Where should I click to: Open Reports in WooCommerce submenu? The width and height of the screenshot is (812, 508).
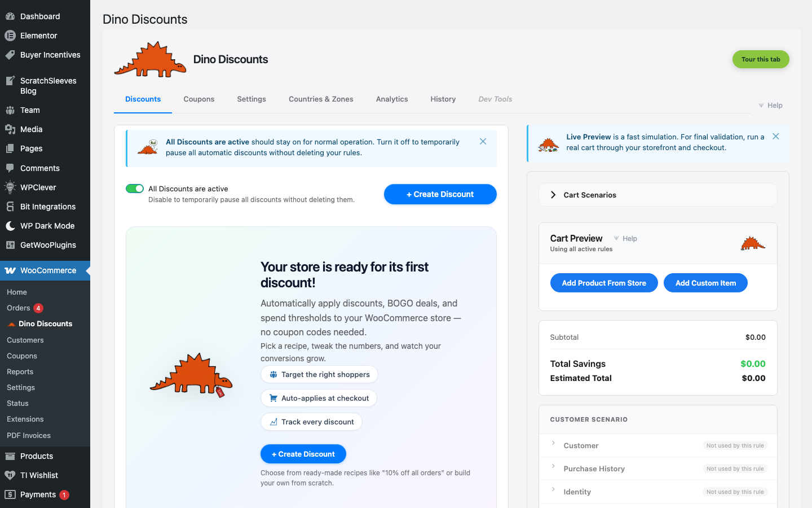tap(20, 371)
